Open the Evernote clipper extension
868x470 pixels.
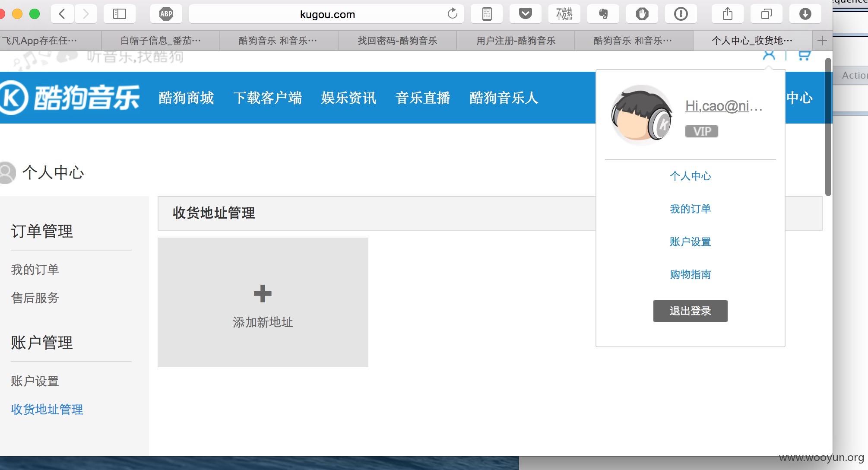[x=603, y=14]
